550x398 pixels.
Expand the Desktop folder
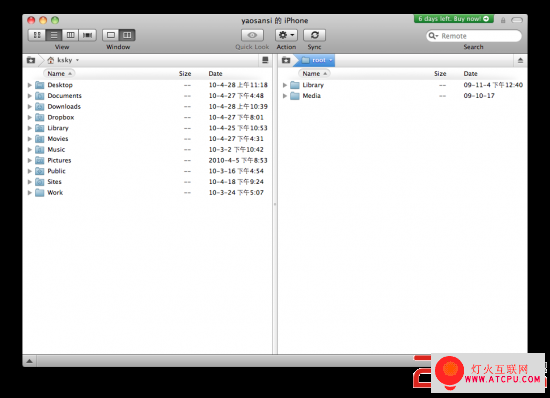click(30, 85)
